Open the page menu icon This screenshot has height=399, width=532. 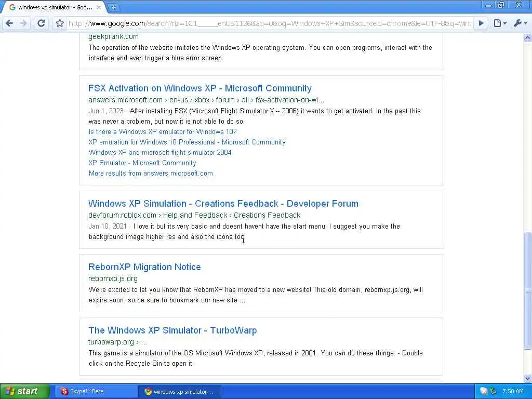500,23
